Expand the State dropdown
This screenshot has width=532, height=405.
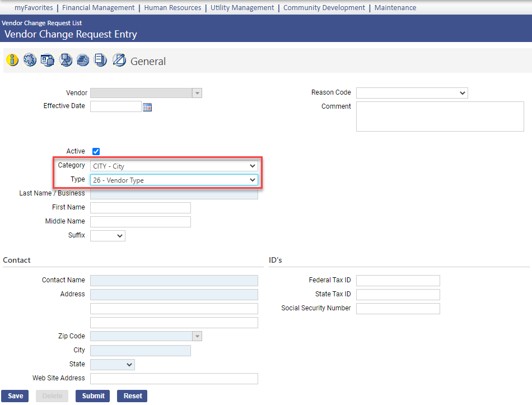pos(112,365)
